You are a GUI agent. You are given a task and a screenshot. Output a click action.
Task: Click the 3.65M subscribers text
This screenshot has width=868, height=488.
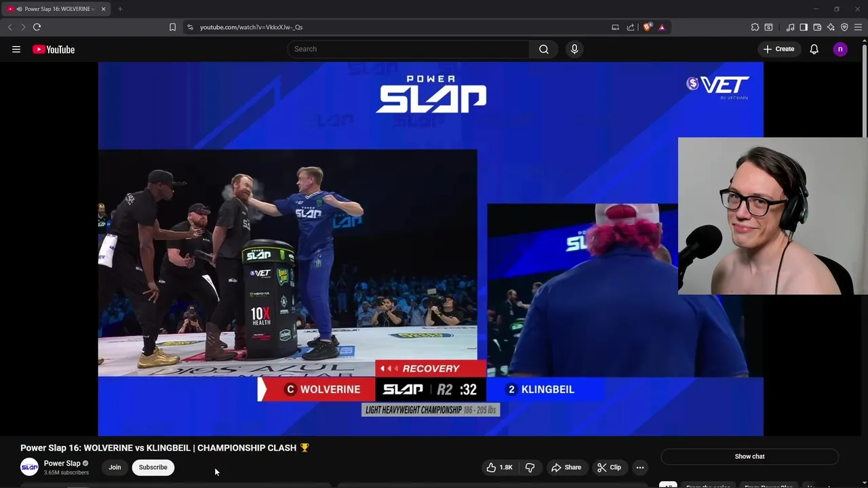[66, 472]
